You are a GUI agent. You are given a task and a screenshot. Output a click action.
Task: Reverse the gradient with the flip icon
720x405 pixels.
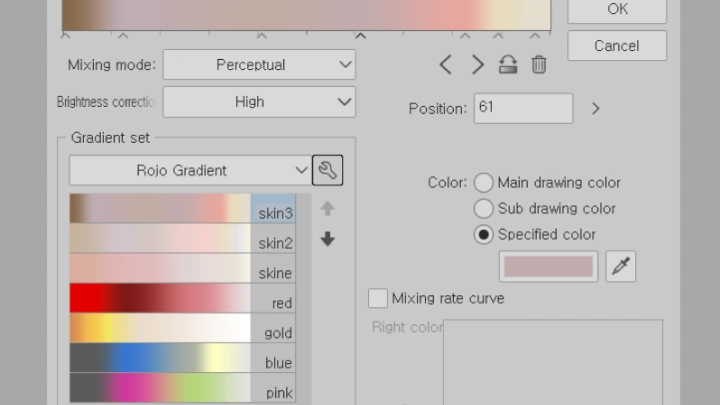(508, 65)
